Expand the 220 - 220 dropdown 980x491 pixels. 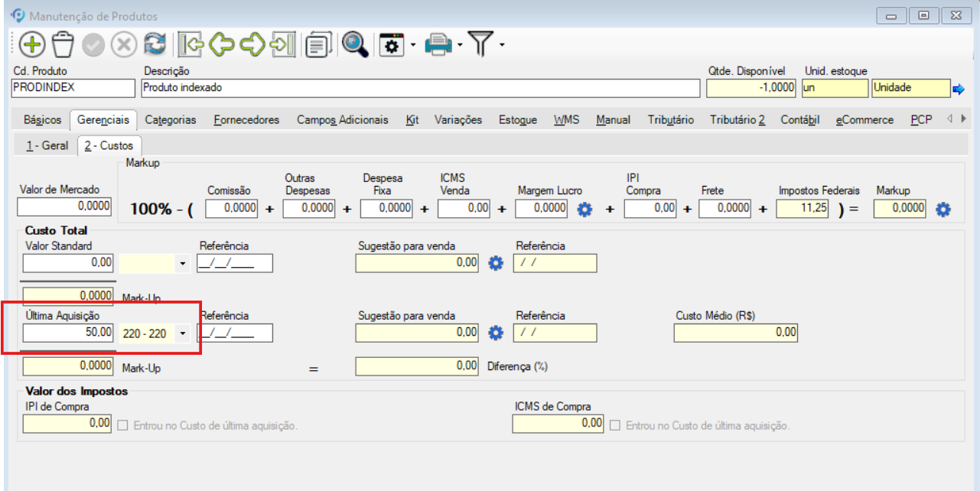pos(182,333)
